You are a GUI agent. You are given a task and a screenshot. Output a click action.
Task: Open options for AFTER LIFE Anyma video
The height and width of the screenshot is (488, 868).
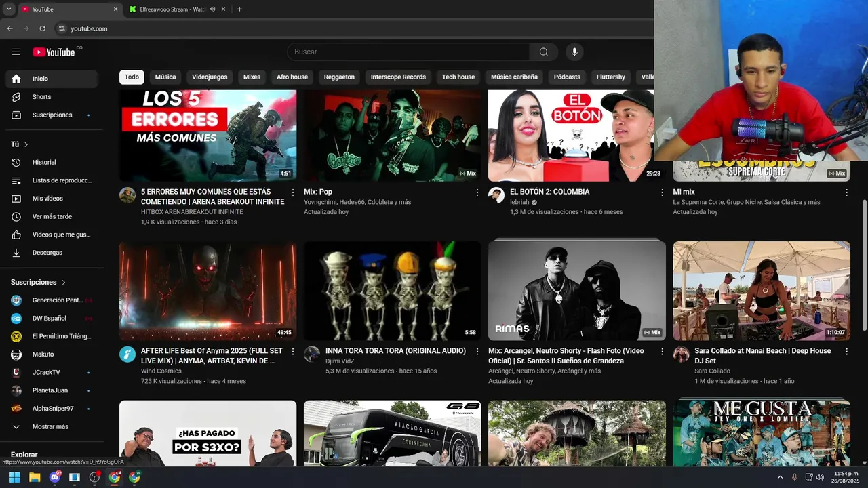coord(293,352)
